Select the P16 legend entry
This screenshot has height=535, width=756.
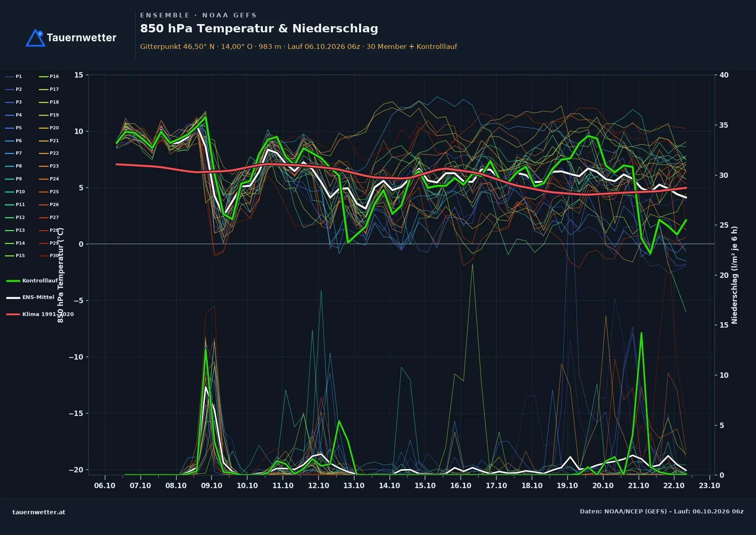49,76
